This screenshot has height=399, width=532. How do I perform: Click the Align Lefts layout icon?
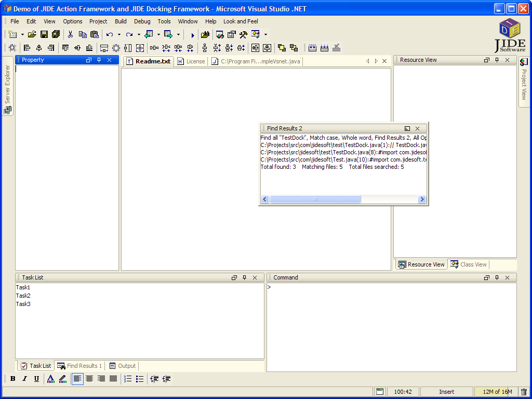pos(27,48)
